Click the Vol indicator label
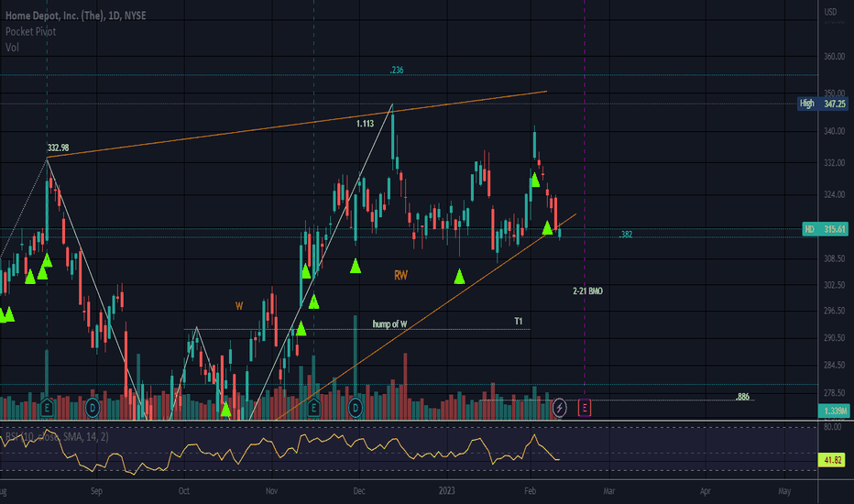Image resolution: width=854 pixels, height=504 pixels. point(12,48)
